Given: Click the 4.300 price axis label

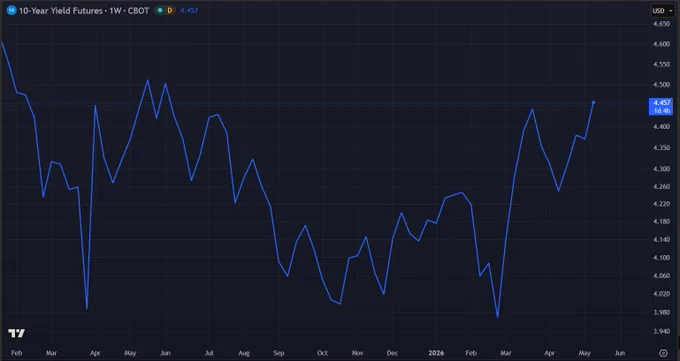Looking at the screenshot, I should pyautogui.click(x=661, y=168).
